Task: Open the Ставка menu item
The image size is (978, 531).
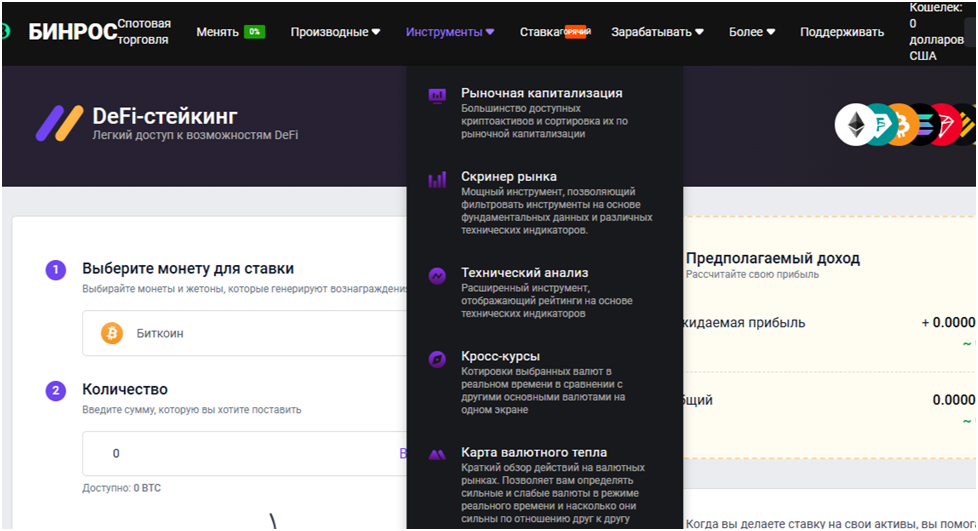Action: click(x=541, y=32)
